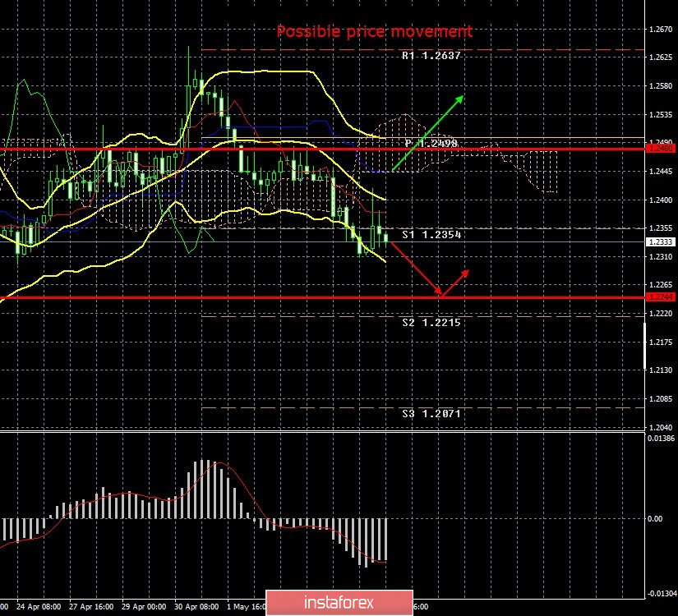Click the 29 Apr 00:00 time label

(x=144, y=607)
